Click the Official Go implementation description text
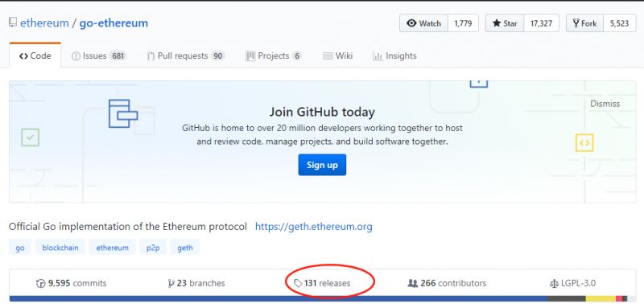Viewport: 644px width, 304px height. [128, 227]
